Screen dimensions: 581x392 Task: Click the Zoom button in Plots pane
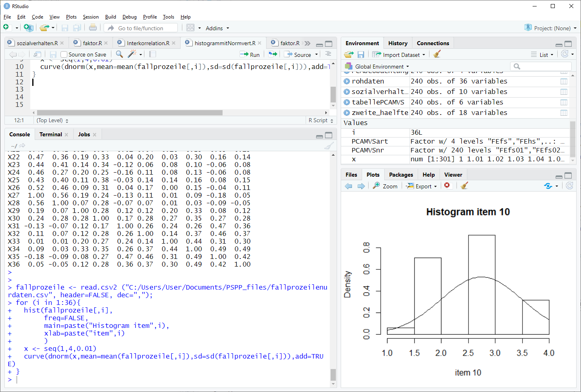385,186
